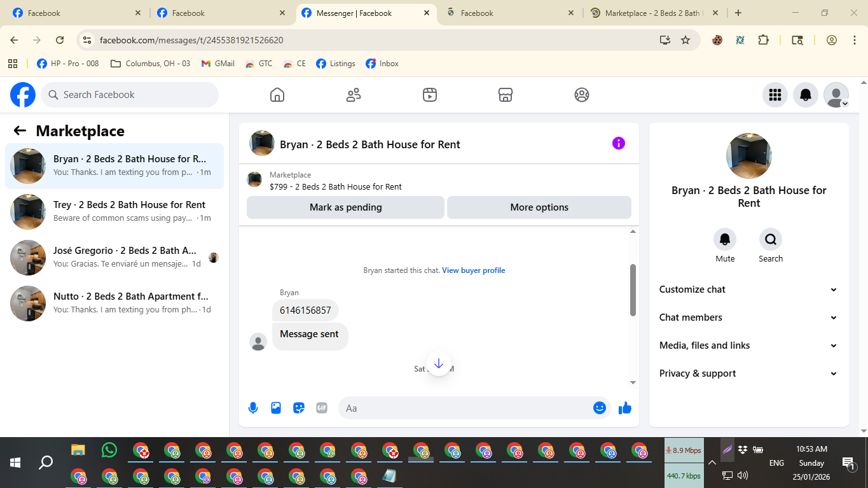Open the Facebook Home feed icon
The height and width of the screenshot is (488, 868).
277,95
